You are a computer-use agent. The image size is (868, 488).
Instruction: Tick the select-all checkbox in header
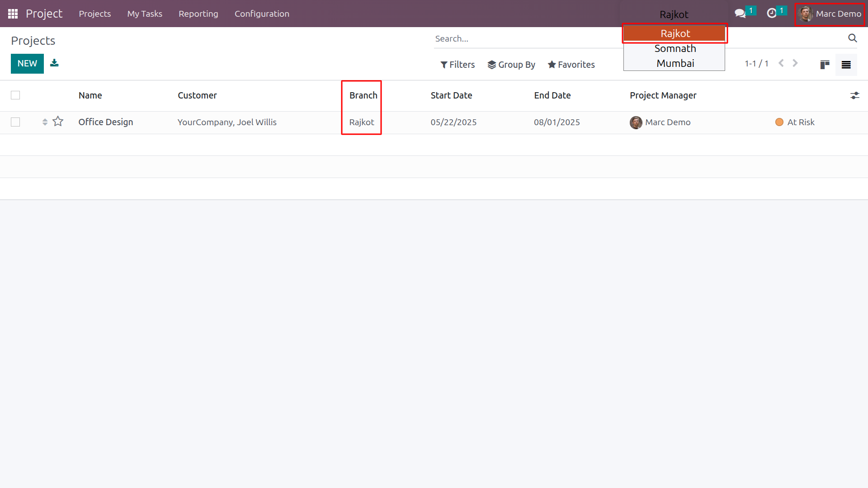[15, 95]
